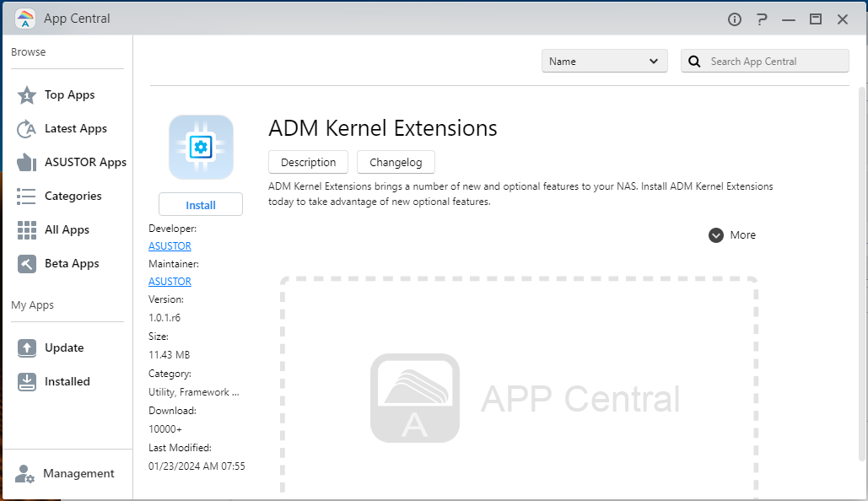The image size is (868, 501).
Task: Click the More label text
Action: point(743,235)
